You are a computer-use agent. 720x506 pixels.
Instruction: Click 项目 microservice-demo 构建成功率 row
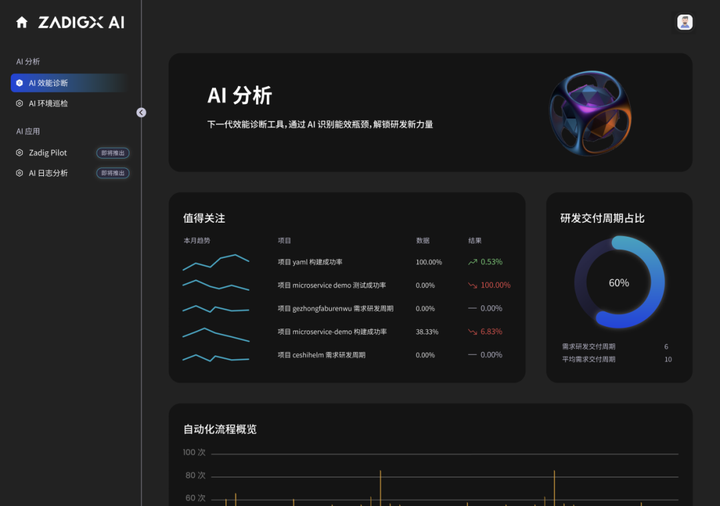click(332, 332)
